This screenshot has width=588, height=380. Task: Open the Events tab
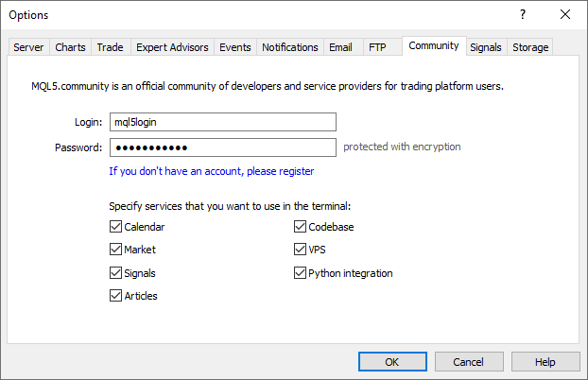[235, 47]
